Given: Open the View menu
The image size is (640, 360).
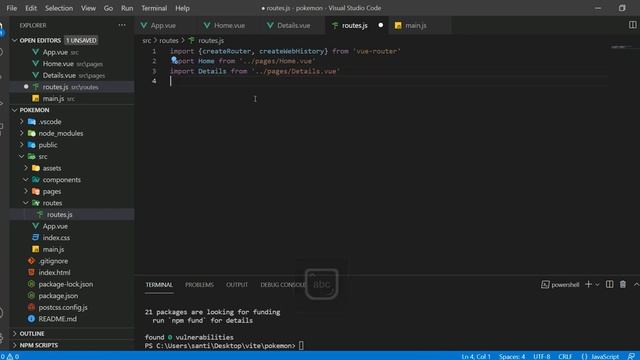Looking at the screenshot, I should pyautogui.click(x=88, y=8).
